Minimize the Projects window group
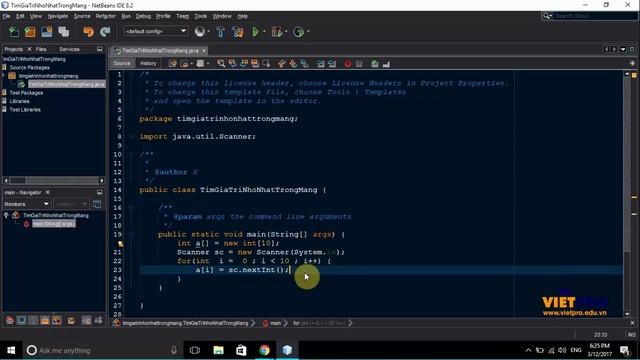 100,49
